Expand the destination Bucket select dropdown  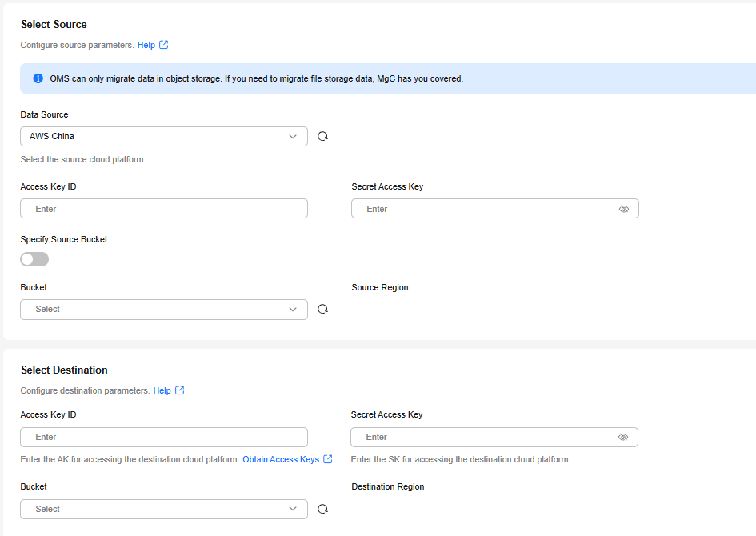[164, 509]
